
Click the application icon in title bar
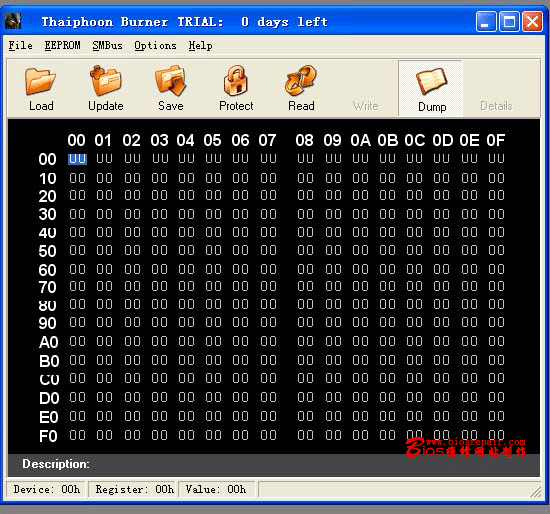[x=13, y=21]
